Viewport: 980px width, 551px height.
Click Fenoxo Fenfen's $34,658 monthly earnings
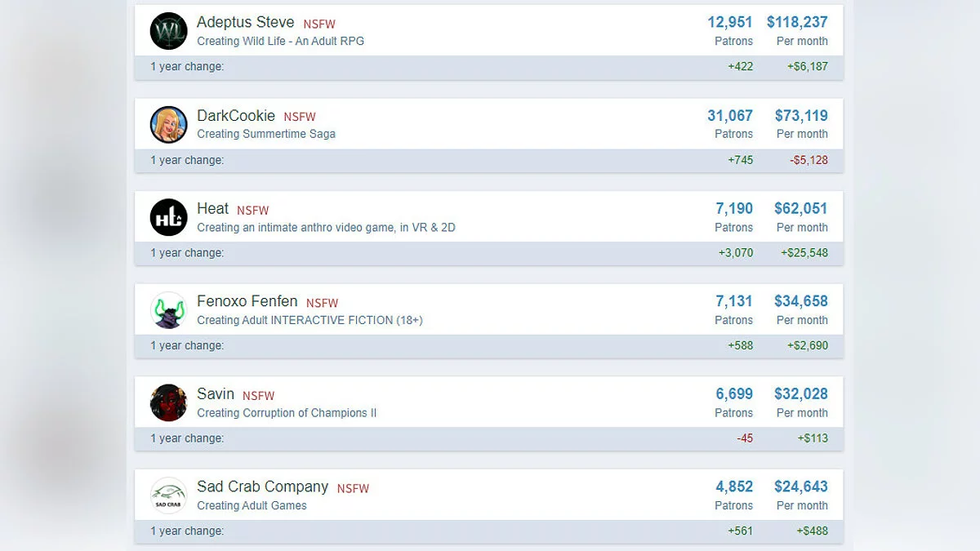pyautogui.click(x=800, y=301)
